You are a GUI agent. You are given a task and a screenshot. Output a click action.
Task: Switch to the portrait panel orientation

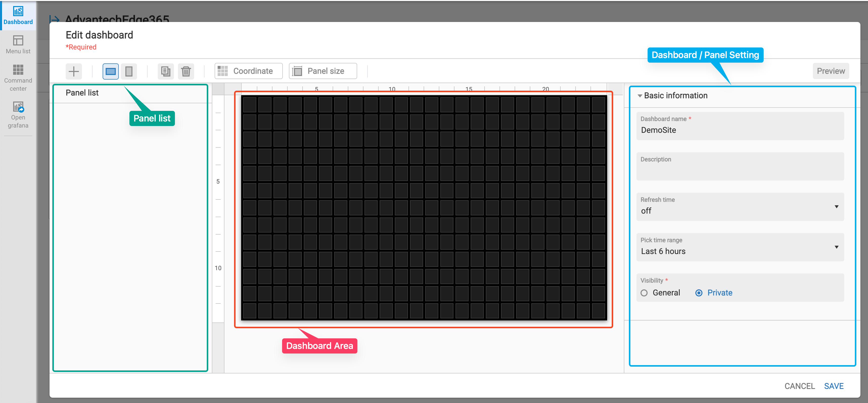coord(129,71)
